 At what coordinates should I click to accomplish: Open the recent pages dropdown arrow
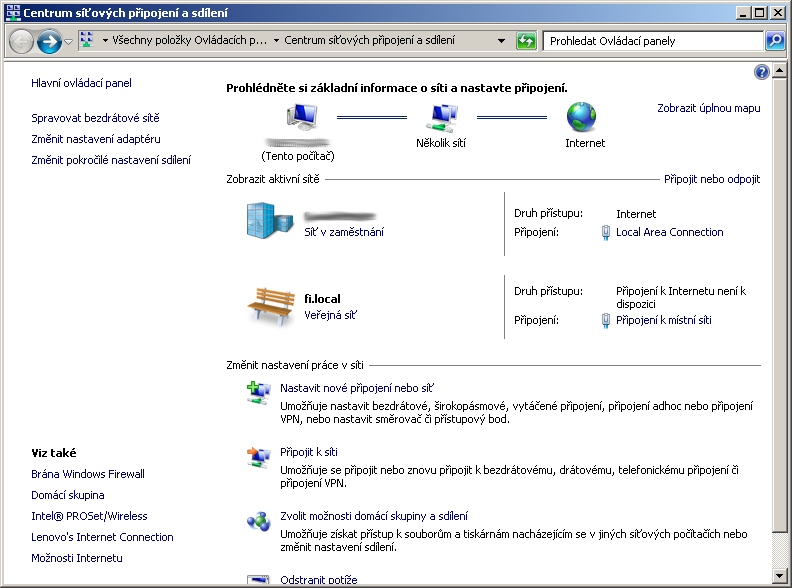pyautogui.click(x=68, y=42)
